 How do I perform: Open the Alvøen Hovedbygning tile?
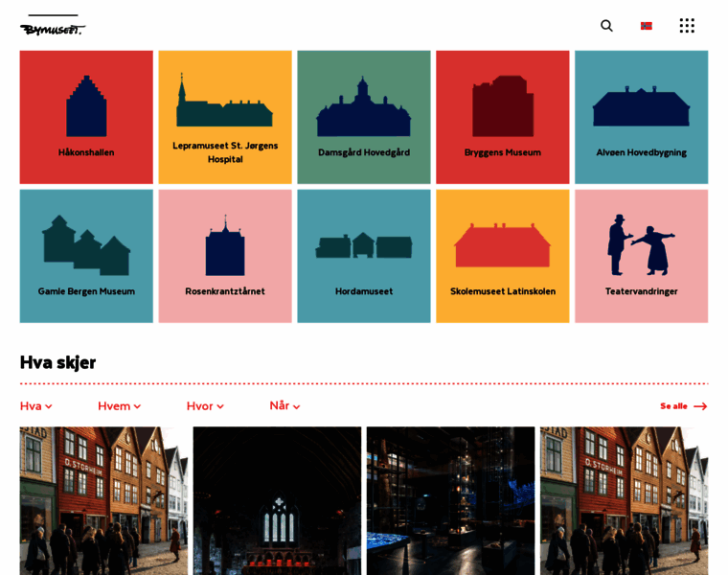tap(641, 118)
